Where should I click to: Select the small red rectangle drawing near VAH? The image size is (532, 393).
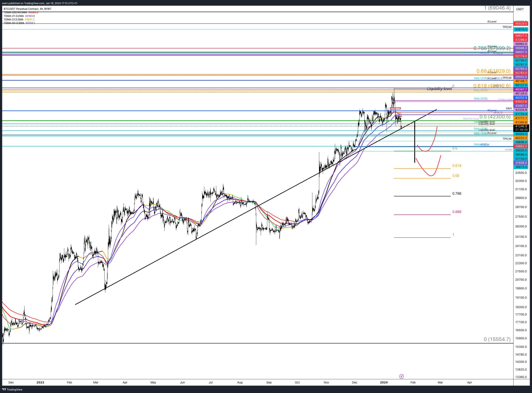click(x=395, y=108)
